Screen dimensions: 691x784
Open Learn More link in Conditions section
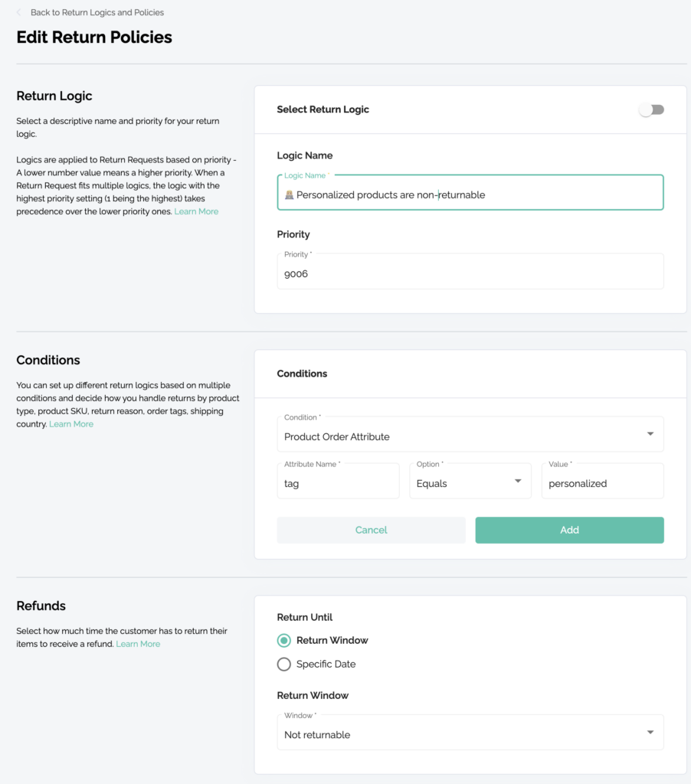coord(71,424)
